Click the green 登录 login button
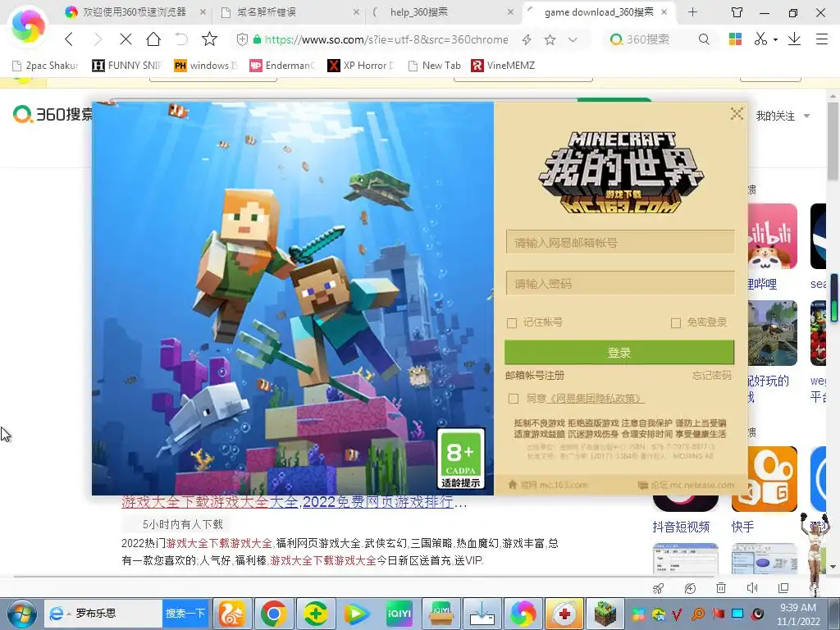The width and height of the screenshot is (840, 630). point(619,353)
